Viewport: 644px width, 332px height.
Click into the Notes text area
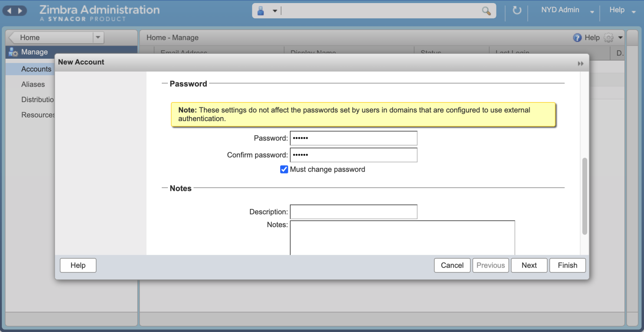402,238
